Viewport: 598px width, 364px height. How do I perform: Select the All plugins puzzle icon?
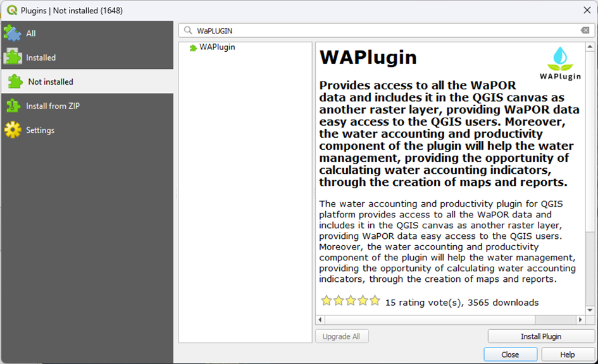coord(13,33)
